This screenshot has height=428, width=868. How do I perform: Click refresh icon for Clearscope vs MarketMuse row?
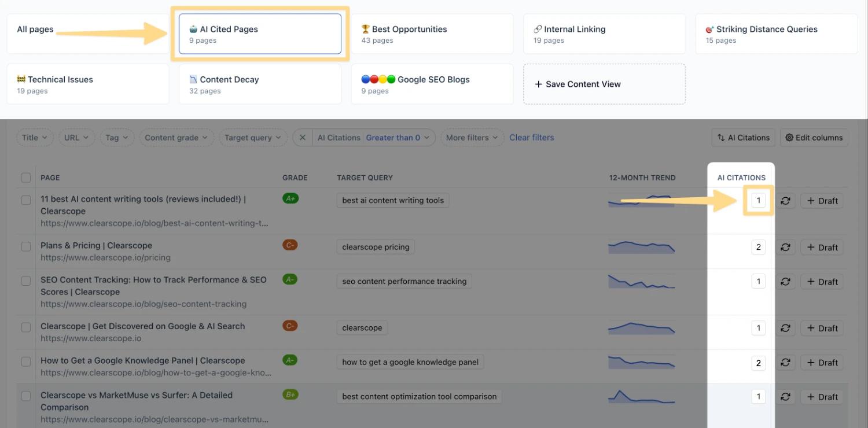[x=785, y=397]
